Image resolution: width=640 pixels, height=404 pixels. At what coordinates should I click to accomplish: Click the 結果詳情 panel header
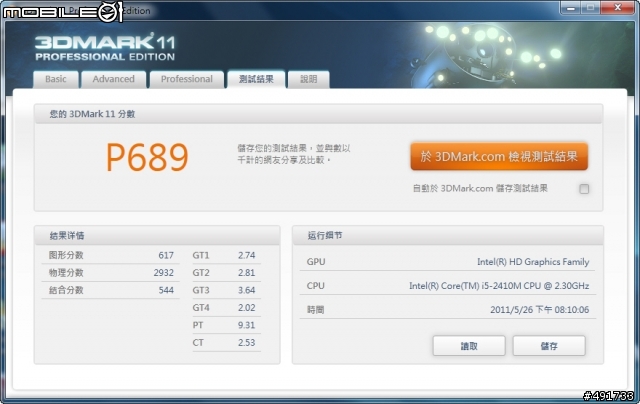[x=157, y=235]
